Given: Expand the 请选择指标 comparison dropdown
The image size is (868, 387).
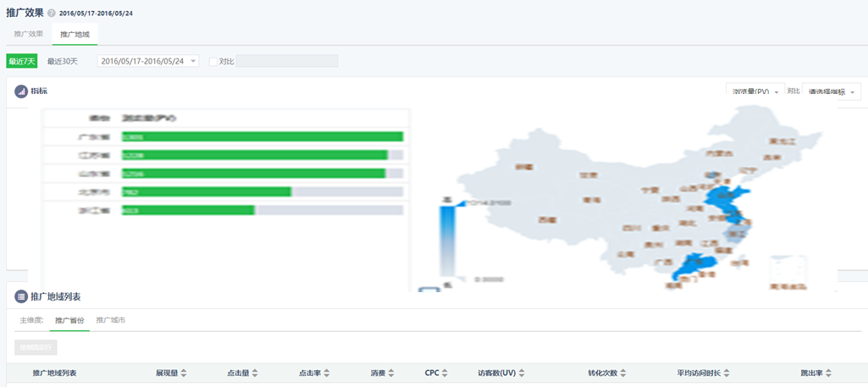Looking at the screenshot, I should click(832, 91).
